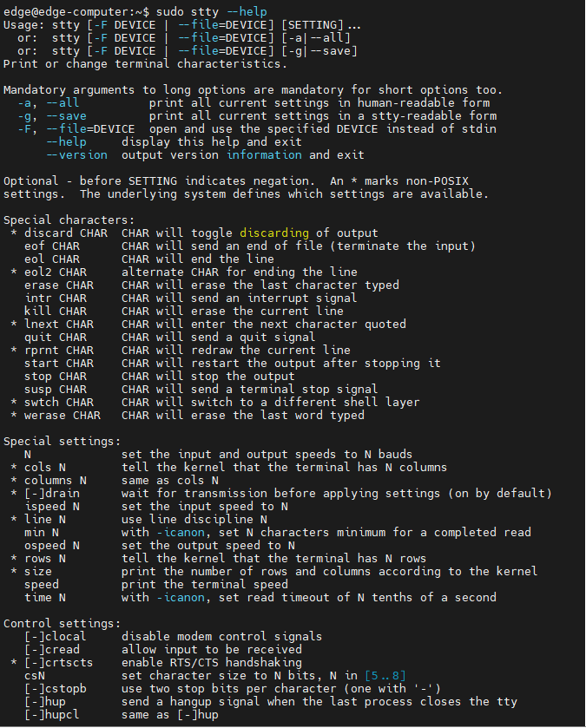Click the cyan word "information"
This screenshot has width=586, height=728.
coord(266,154)
